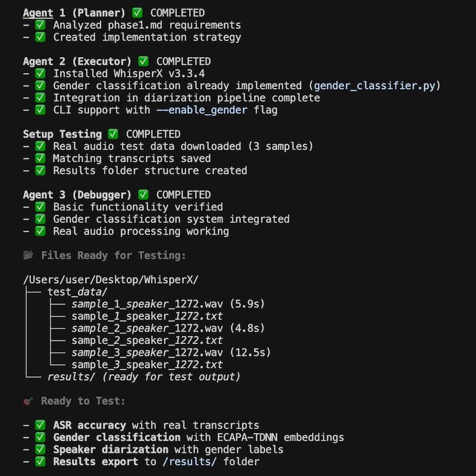Select checkbox for Analyzed phase1.md requirements
Viewport: 476px width, 476px height.
tap(40, 24)
